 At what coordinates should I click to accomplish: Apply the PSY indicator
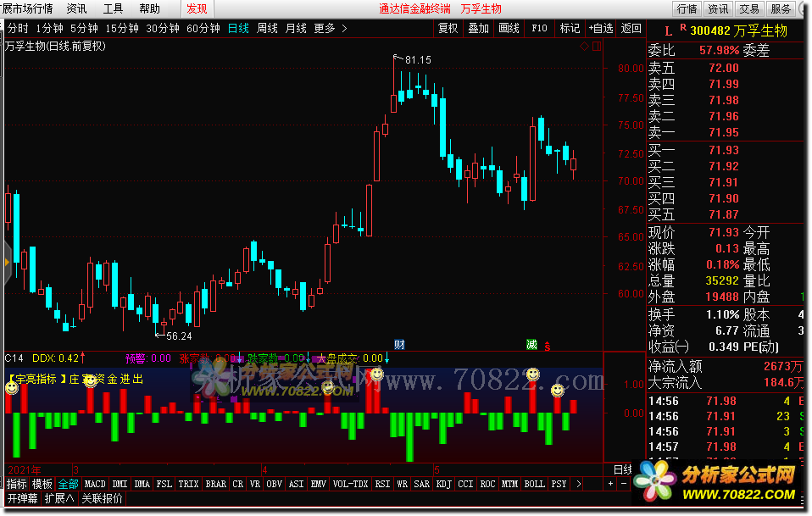pyautogui.click(x=559, y=484)
